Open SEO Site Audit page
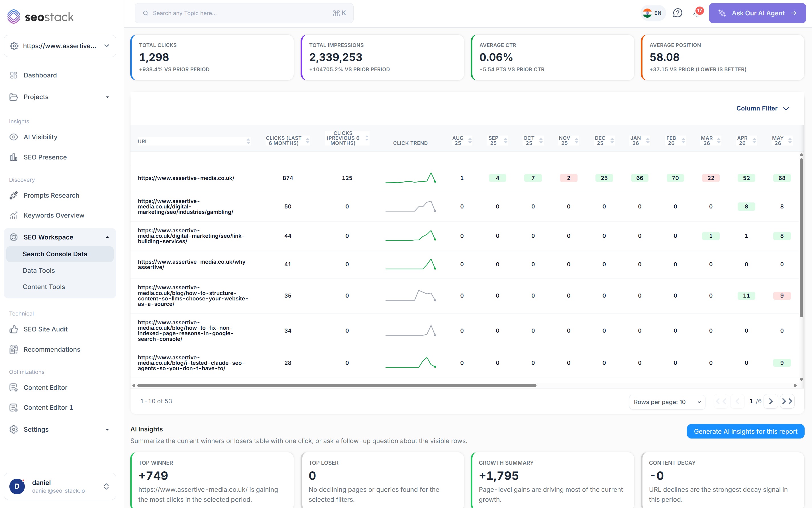812x508 pixels. click(x=45, y=329)
